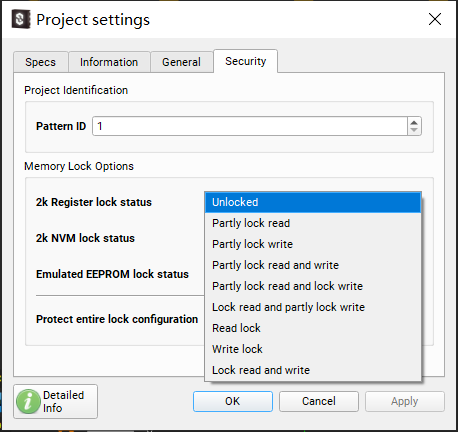Confirm settings with OK button

[x=233, y=401]
